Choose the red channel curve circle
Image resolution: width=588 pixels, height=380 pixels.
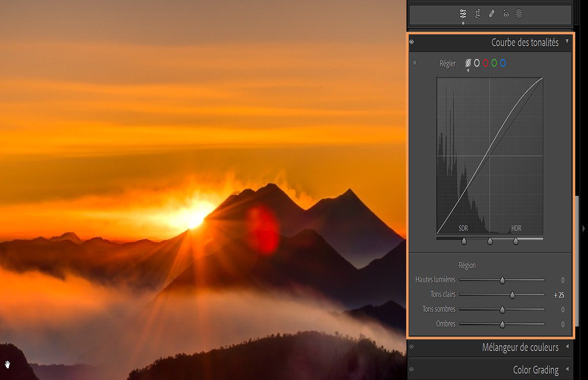click(x=486, y=63)
